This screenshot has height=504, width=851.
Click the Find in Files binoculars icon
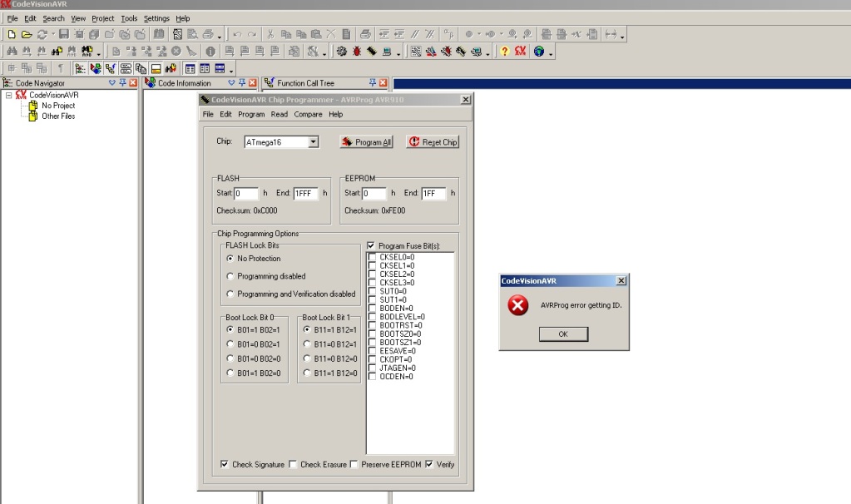pyautogui.click(x=57, y=52)
